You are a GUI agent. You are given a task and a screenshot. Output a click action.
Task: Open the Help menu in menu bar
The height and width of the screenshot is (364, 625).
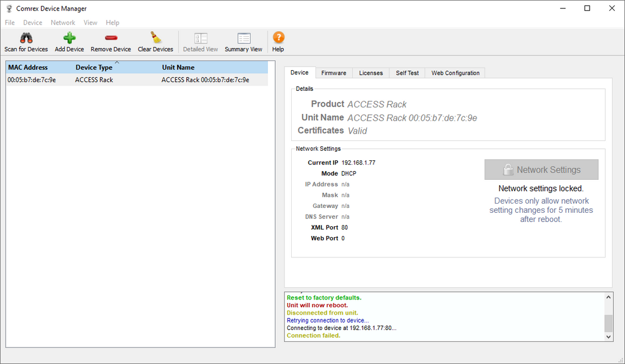(x=112, y=23)
